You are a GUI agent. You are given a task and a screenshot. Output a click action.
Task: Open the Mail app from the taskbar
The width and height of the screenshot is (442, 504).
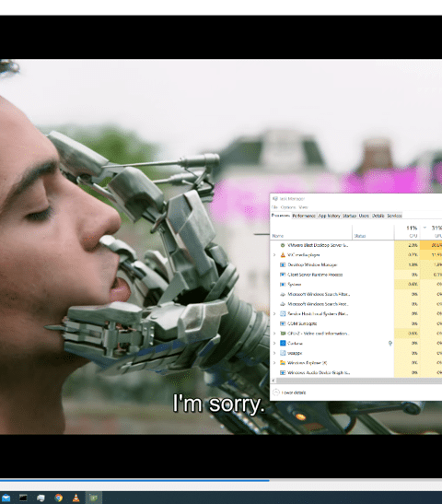point(6,498)
